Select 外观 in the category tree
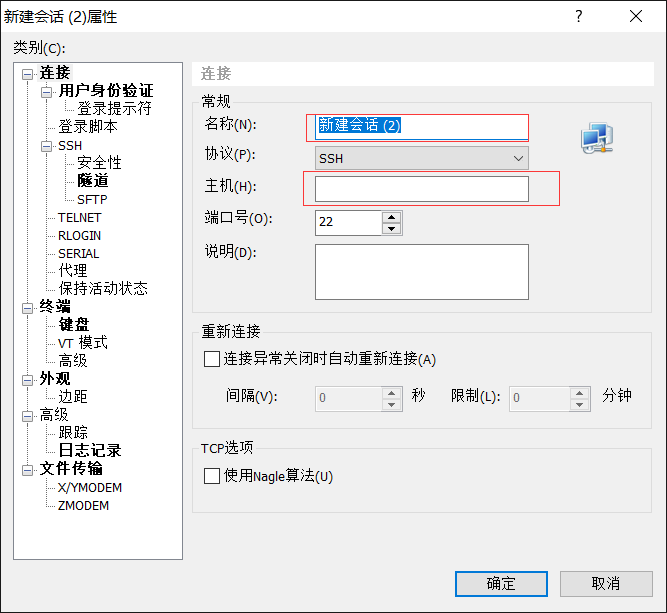This screenshot has width=667, height=613. pos(55,378)
